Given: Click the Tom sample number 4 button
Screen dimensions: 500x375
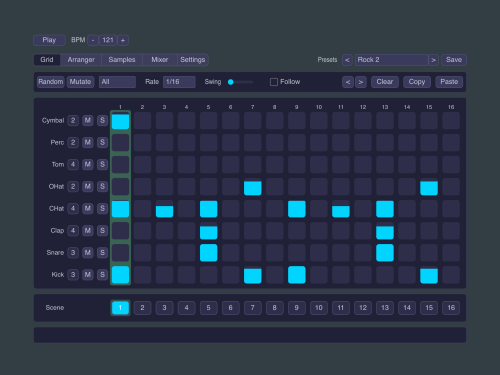Looking at the screenshot, I should click(73, 164).
